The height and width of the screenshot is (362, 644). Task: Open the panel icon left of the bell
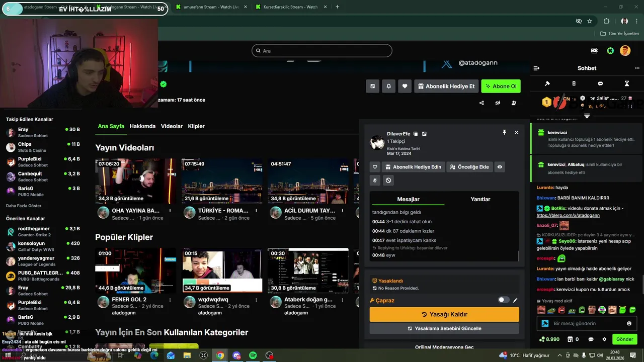[x=372, y=86]
